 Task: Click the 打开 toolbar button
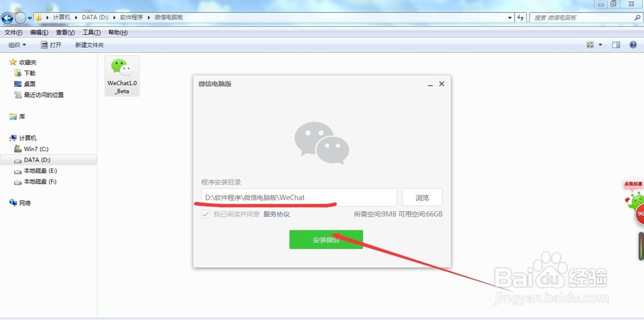pyautogui.click(x=51, y=45)
